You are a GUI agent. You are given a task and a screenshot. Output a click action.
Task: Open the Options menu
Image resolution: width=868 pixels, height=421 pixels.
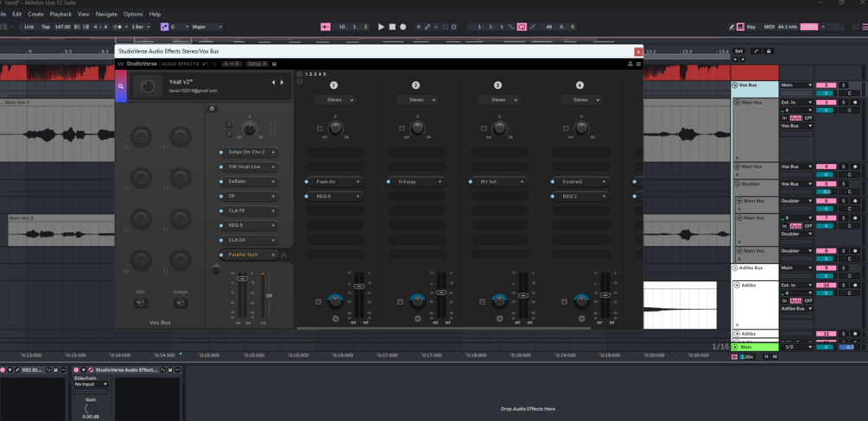[133, 14]
